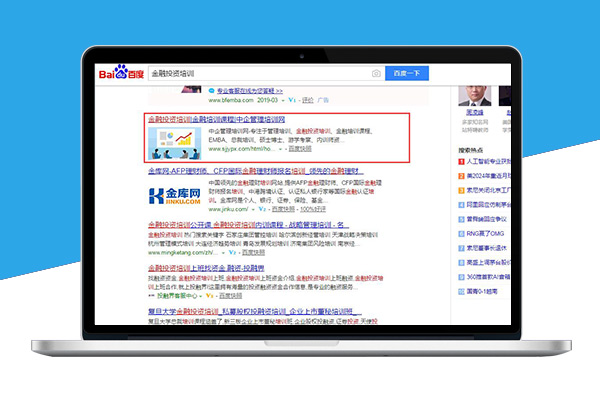The image size is (600, 412).
Task: Open 金融投资培训公开课 内训课程 result title
Action: (x=248, y=225)
